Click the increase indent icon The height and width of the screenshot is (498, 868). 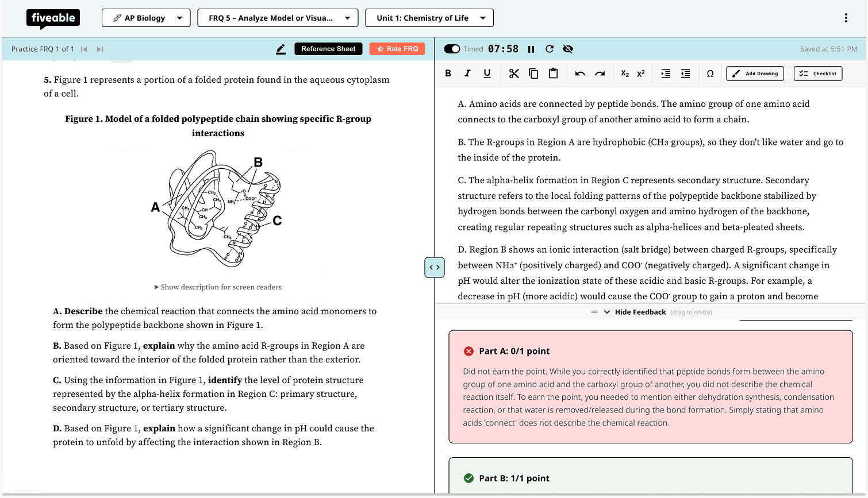665,74
